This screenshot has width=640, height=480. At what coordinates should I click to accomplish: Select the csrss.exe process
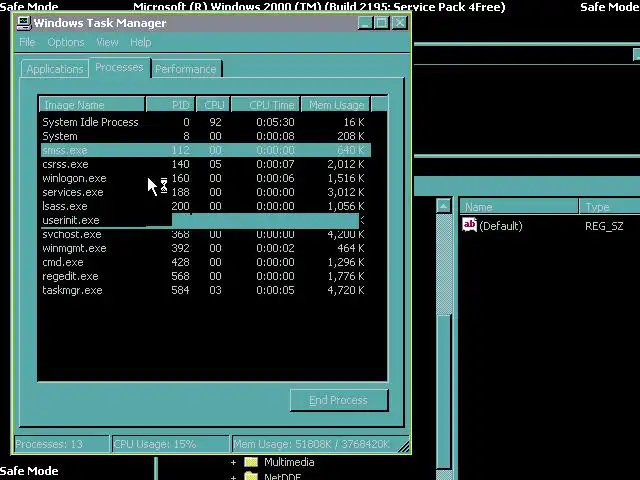click(204, 164)
